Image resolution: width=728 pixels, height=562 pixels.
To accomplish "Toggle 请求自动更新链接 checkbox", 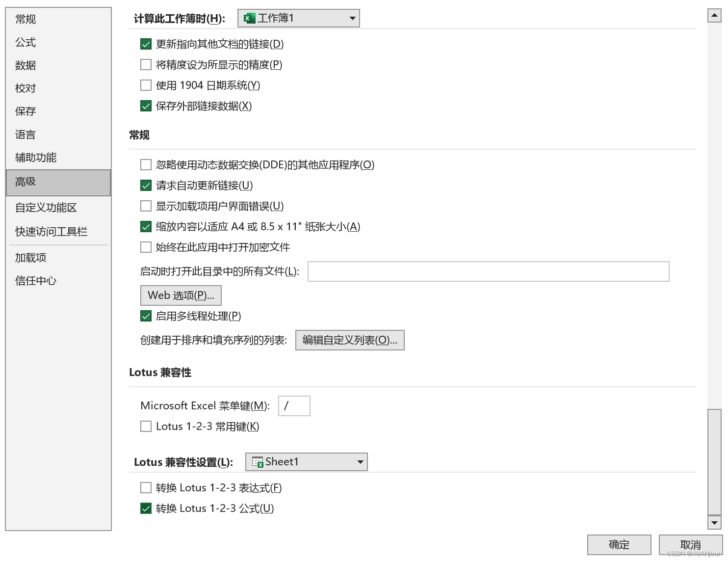I will 146,186.
